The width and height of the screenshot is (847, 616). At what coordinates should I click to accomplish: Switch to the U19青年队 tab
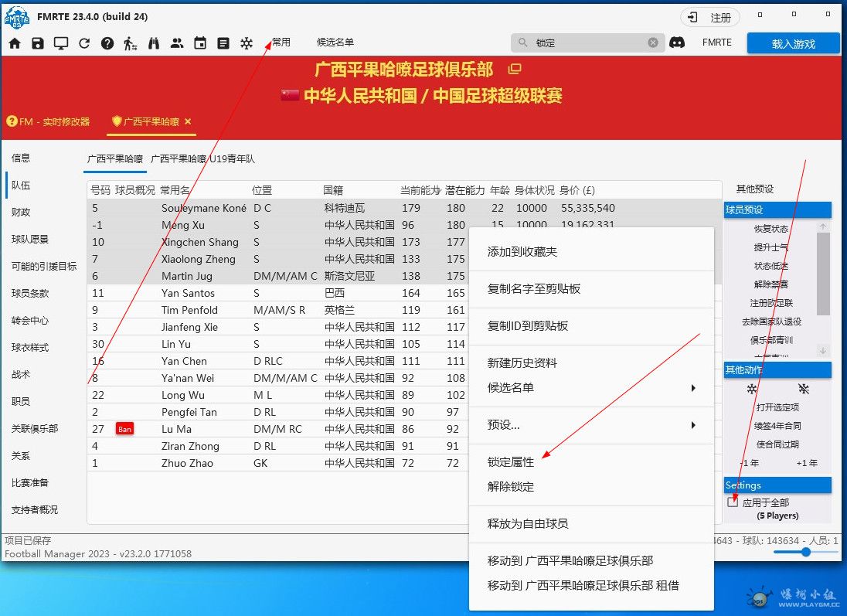point(202,158)
